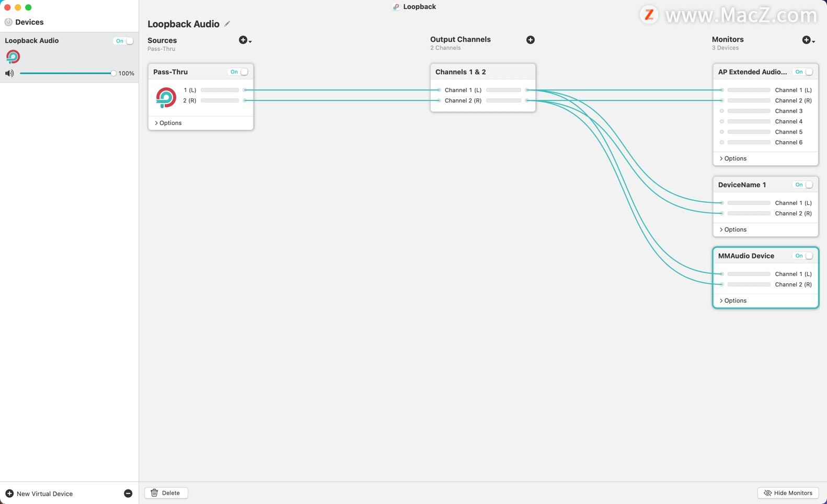Click the volume speaker icon in sidebar
Viewport: 827px width, 504px height.
pyautogui.click(x=9, y=73)
